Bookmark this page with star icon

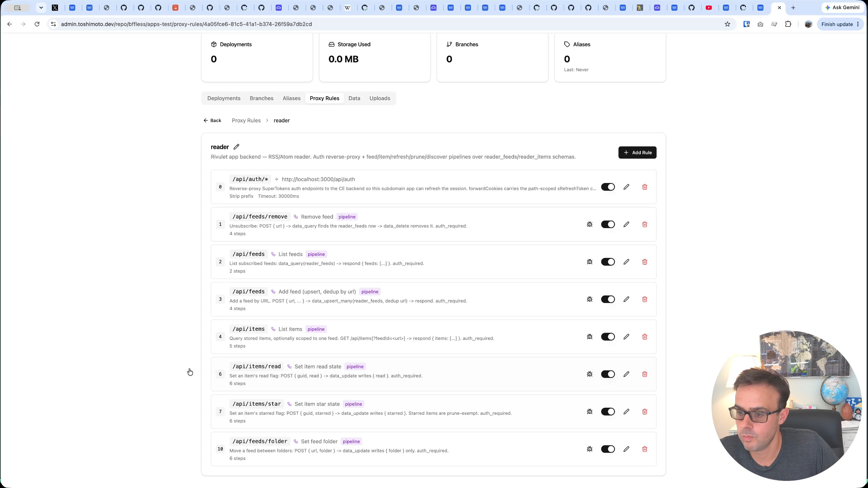[x=727, y=24]
